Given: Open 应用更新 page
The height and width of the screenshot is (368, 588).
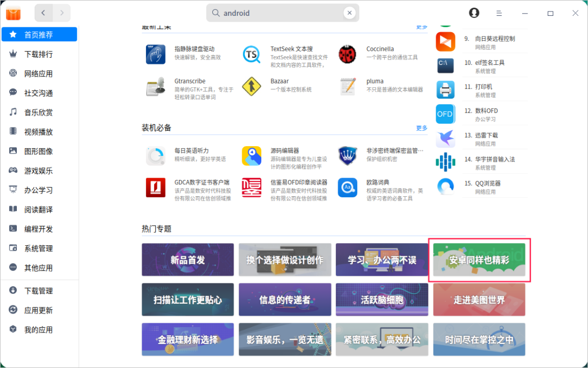Looking at the screenshot, I should 39,311.
